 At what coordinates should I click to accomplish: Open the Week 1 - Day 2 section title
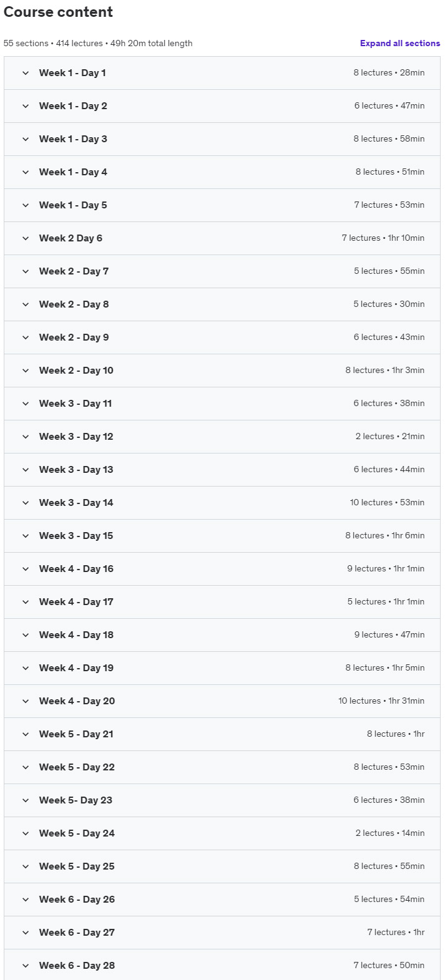73,106
